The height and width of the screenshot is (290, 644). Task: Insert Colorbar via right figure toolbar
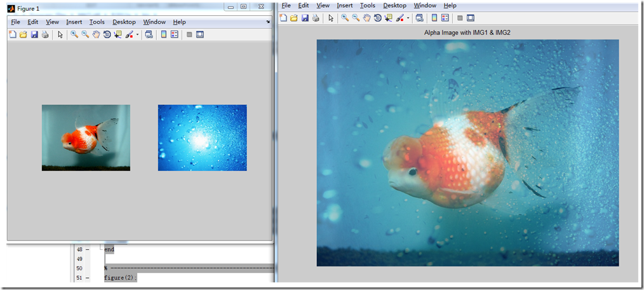pyautogui.click(x=434, y=18)
